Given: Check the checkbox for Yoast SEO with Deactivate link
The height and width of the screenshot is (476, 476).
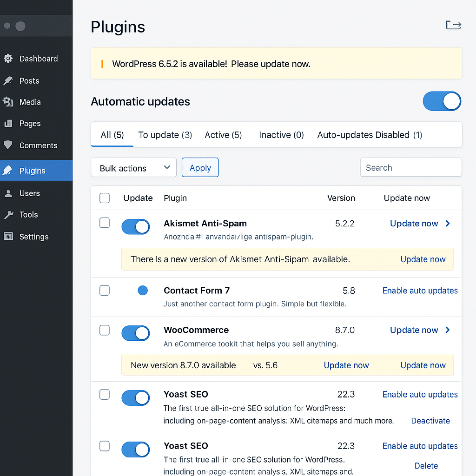Looking at the screenshot, I should 105,394.
